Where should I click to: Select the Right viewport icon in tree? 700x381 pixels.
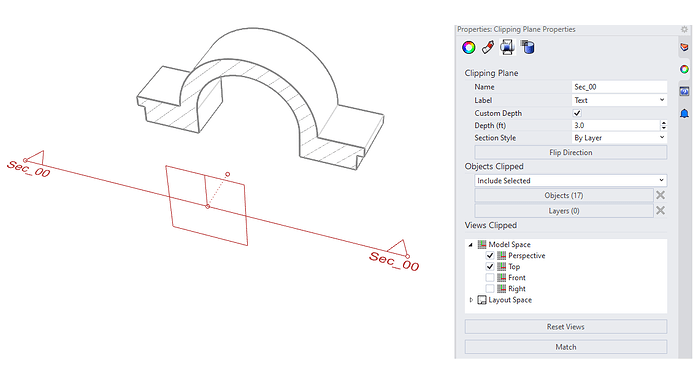[x=501, y=289]
